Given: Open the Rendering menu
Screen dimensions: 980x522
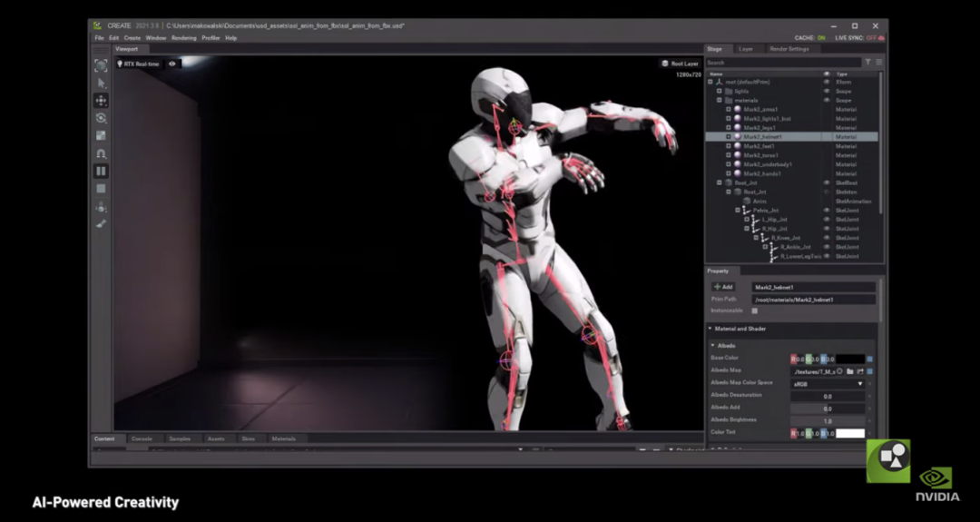Looking at the screenshot, I should coord(183,38).
